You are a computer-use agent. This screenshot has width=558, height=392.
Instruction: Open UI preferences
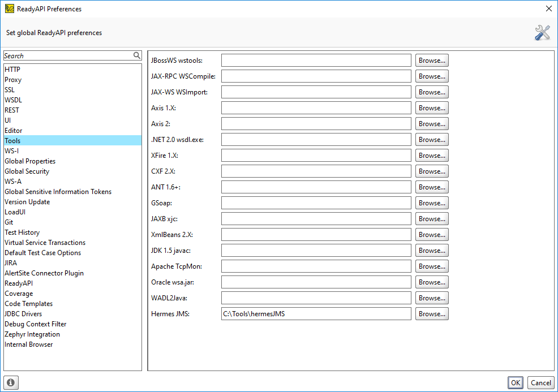[72, 120]
